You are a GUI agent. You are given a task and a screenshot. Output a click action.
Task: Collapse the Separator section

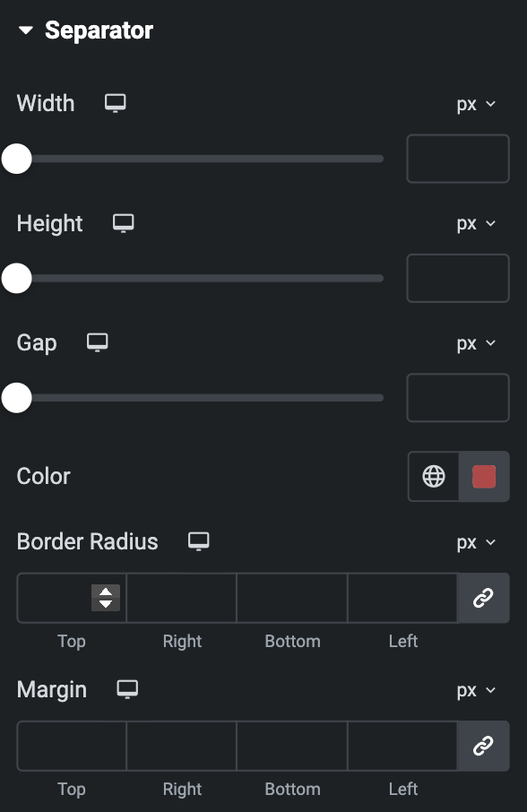25,30
